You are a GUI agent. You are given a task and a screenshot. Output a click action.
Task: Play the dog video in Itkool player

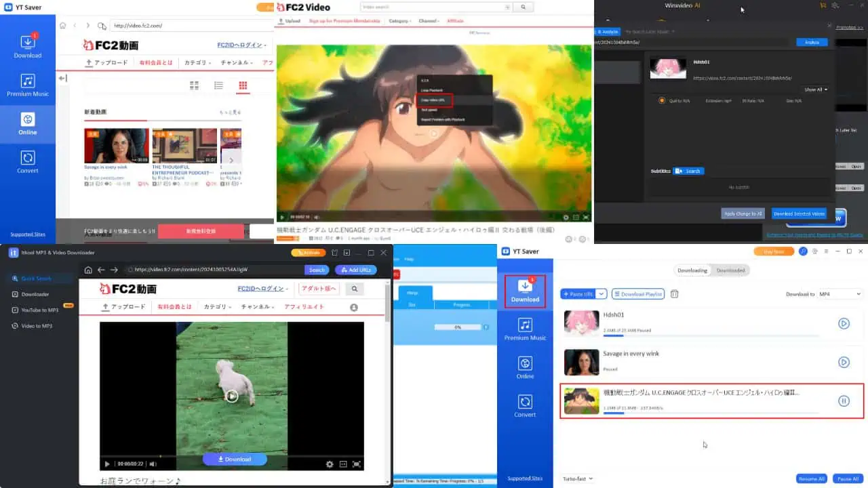(232, 396)
